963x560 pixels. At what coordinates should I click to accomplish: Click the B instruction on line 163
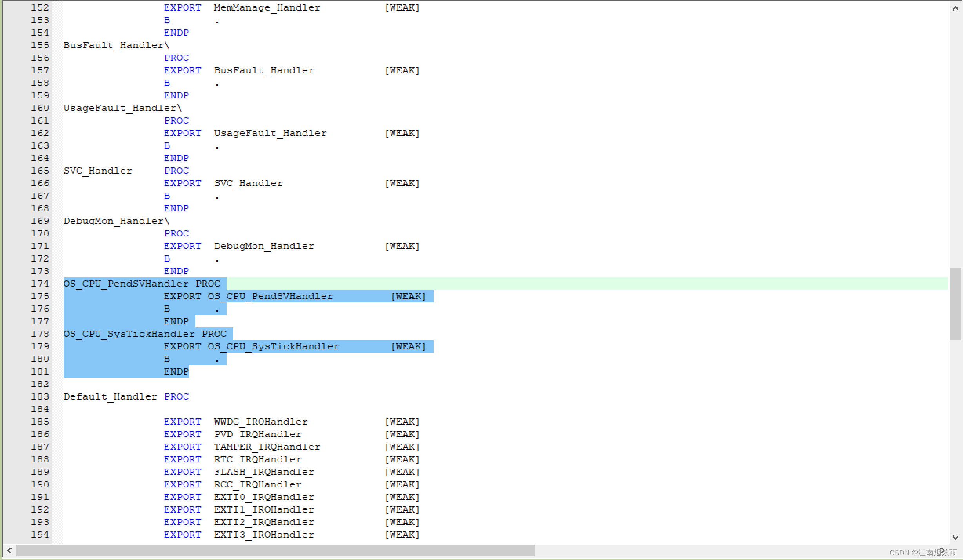[x=167, y=145]
